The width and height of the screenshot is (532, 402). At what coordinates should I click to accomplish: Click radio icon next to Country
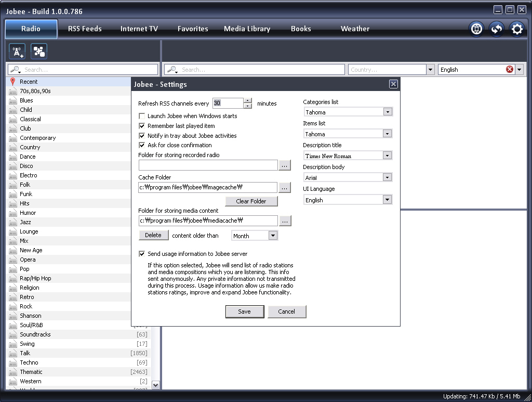(x=12, y=147)
